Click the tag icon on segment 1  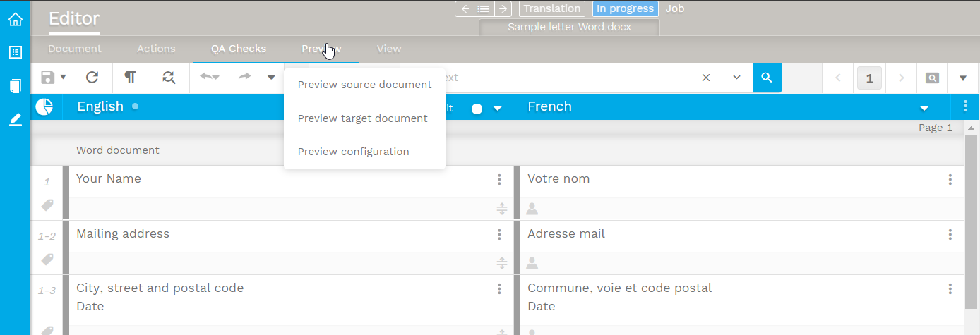[47, 205]
